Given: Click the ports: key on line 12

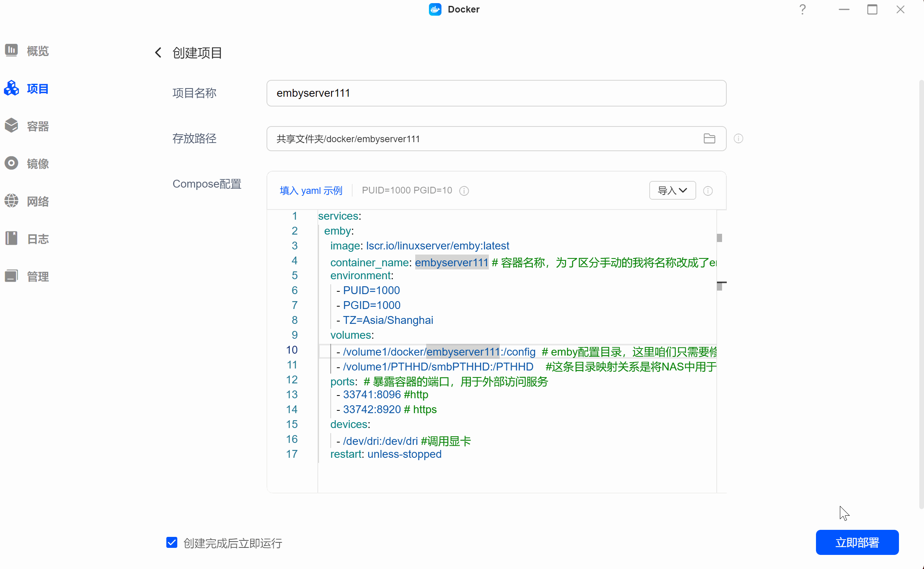Looking at the screenshot, I should [x=344, y=381].
